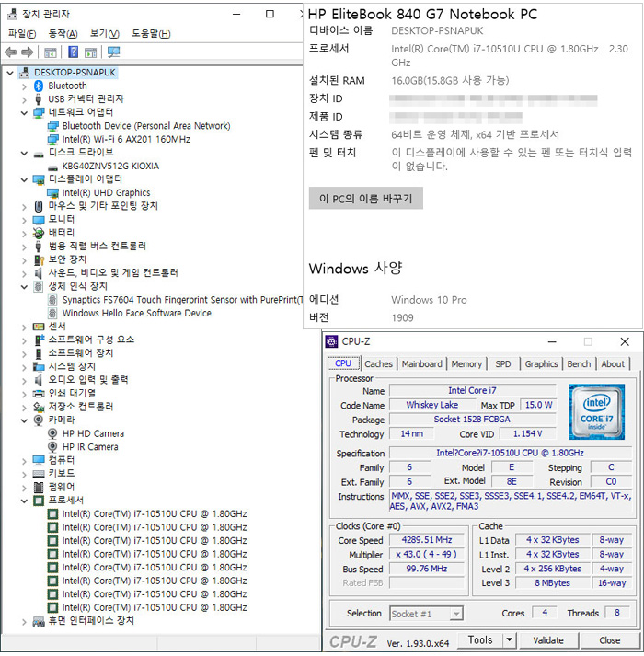Viewport: 644px width, 656px height.
Task: Click the scan for hardware changes monitor icon
Action: click(113, 52)
